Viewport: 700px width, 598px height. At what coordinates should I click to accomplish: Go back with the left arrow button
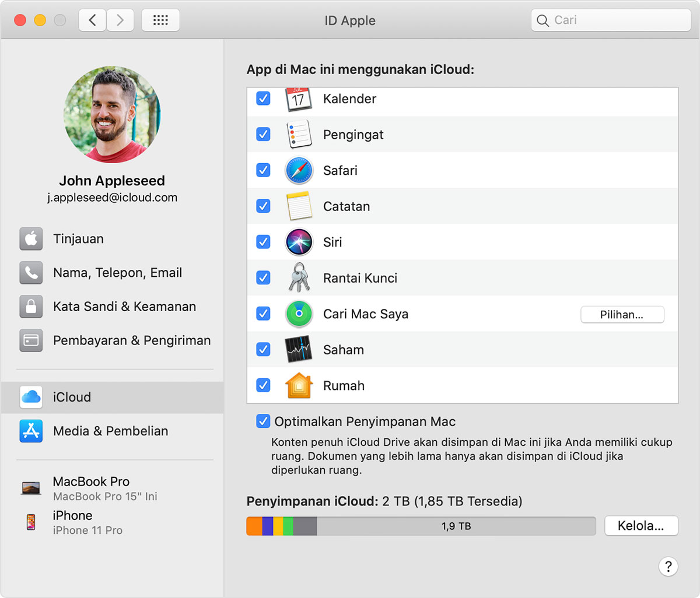point(93,20)
